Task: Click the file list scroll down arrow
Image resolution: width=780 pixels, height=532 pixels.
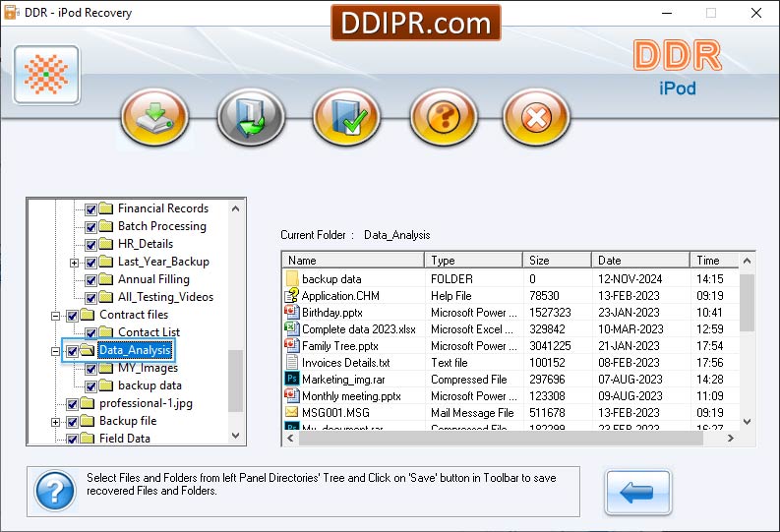Action: click(747, 422)
